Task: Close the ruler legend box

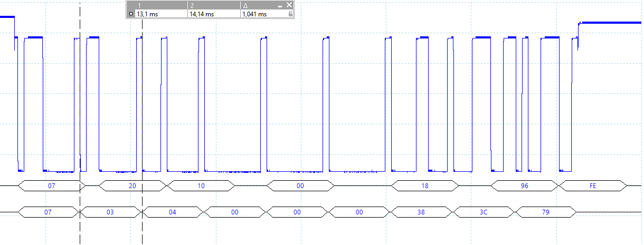Action: click(x=289, y=5)
